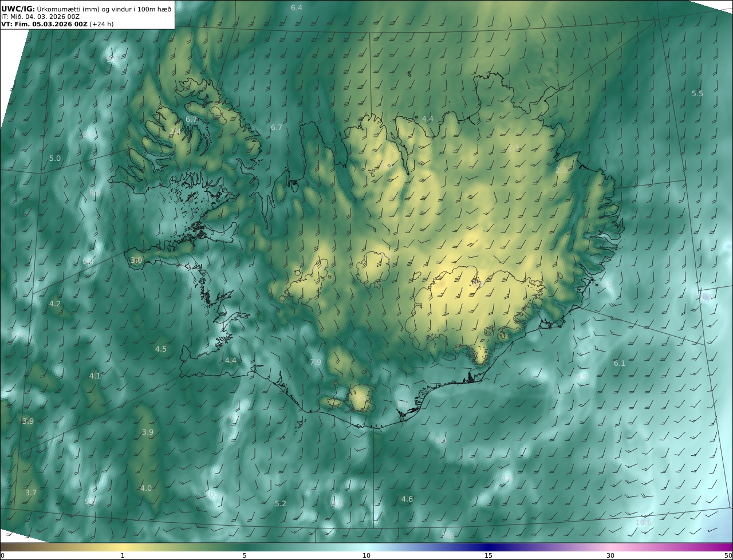
Task: Click the 5.2 value south of Reykjanes
Action: (281, 503)
